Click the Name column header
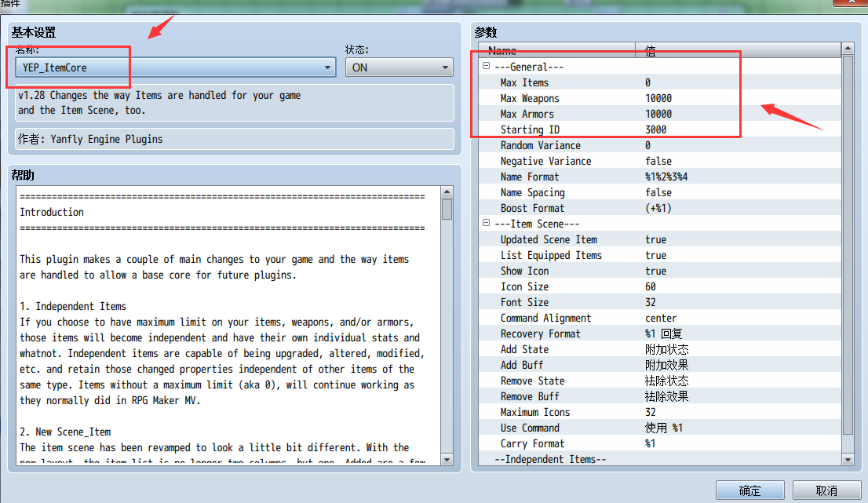This screenshot has width=868, height=503. tap(557, 50)
